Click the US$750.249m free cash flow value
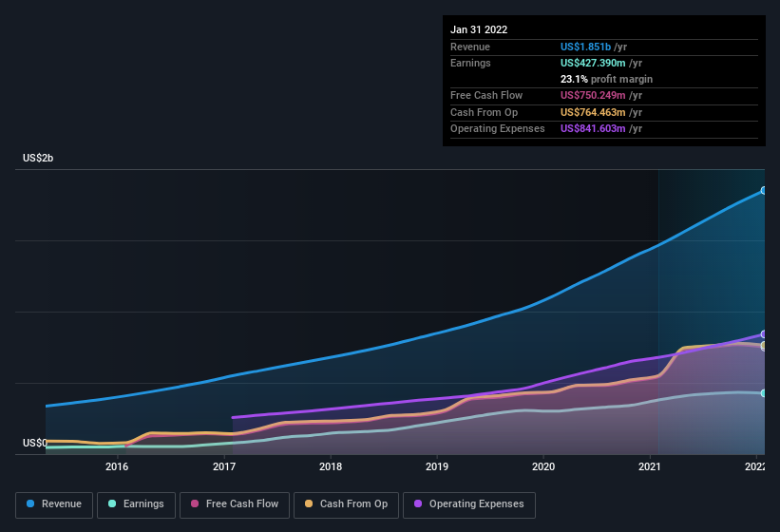Viewport: 780px width, 532px height. [593, 95]
